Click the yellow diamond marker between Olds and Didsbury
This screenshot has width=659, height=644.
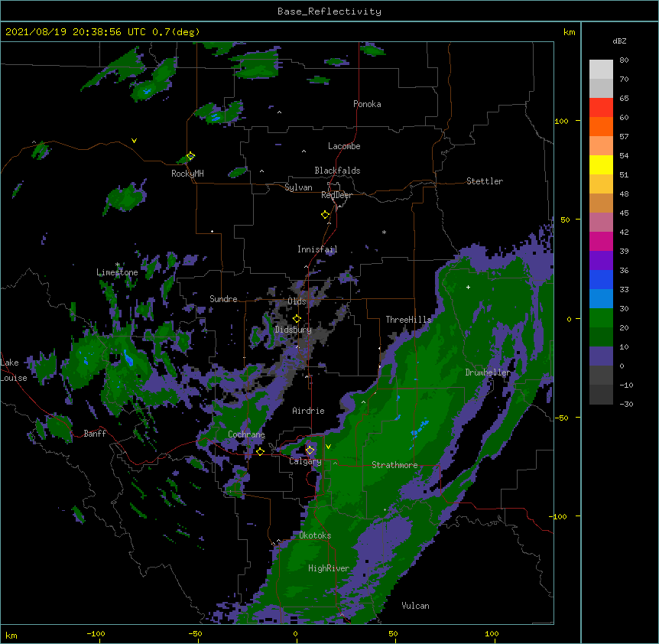pos(297,319)
